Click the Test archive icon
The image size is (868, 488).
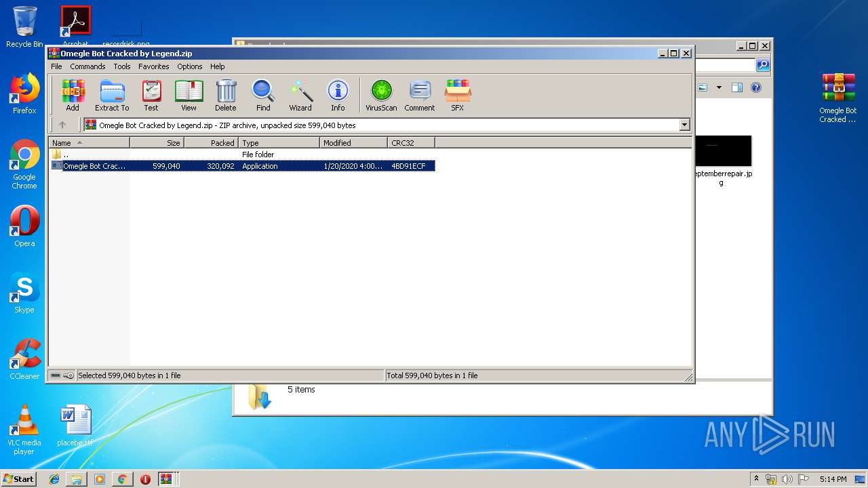pos(151,95)
